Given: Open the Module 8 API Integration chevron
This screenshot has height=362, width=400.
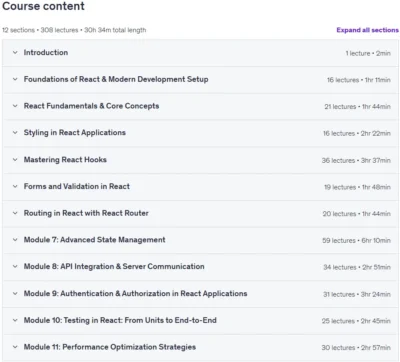Looking at the screenshot, I should pos(15,266).
